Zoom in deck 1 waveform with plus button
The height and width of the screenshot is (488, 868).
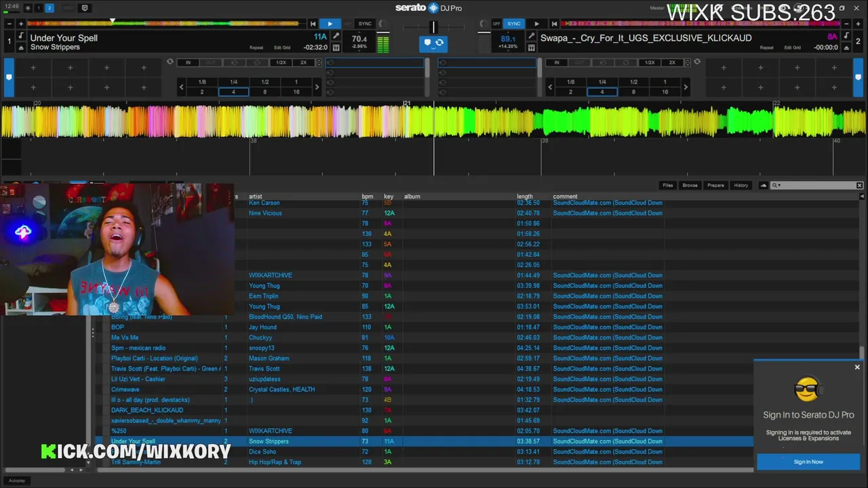[x=21, y=24]
